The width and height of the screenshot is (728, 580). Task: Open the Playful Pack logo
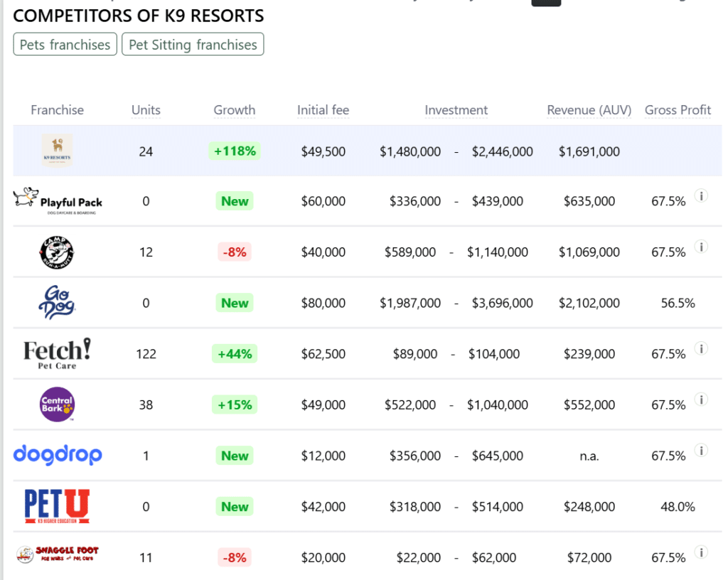click(x=58, y=201)
